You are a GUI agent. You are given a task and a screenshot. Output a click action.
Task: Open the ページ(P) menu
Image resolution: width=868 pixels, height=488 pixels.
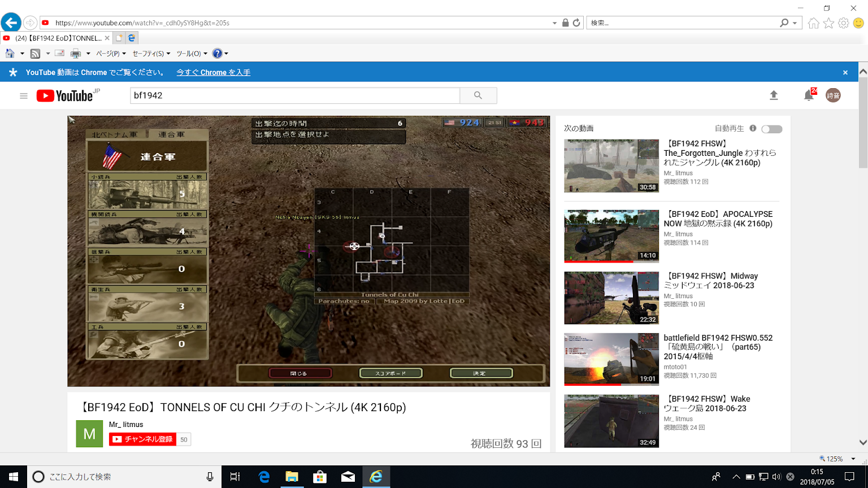click(111, 54)
